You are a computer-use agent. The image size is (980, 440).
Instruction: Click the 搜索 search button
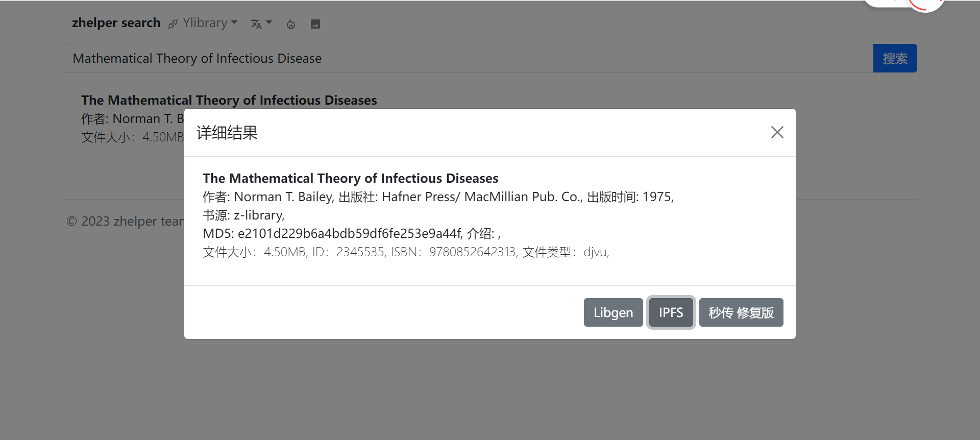[x=895, y=58]
